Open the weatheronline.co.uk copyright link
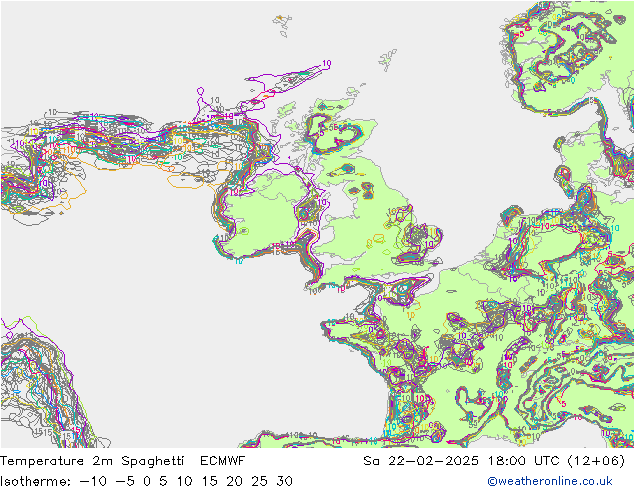This screenshot has height=490, width=634. [549, 481]
